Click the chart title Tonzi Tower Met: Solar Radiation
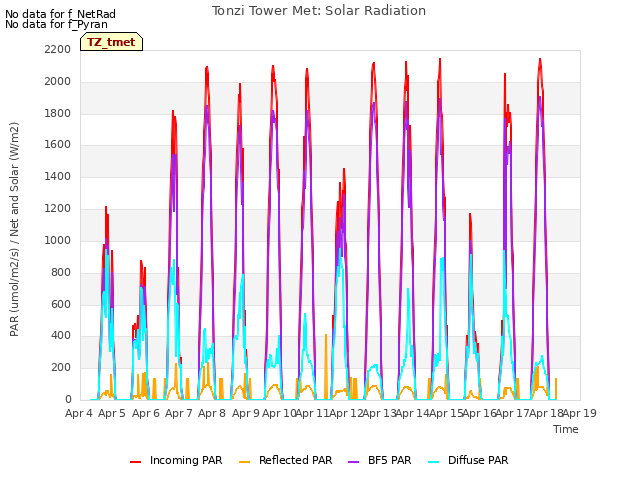The height and width of the screenshot is (480, 640). point(319,11)
